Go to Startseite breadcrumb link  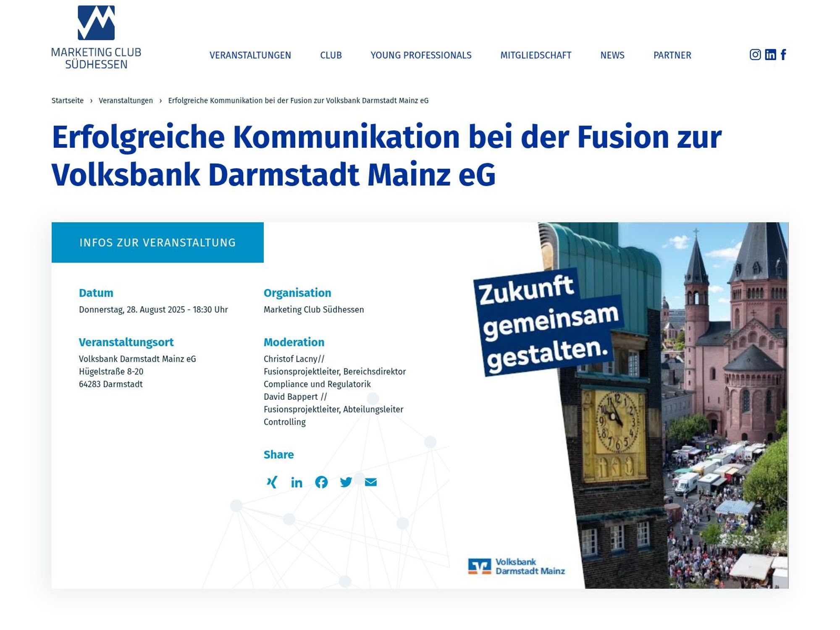[68, 100]
